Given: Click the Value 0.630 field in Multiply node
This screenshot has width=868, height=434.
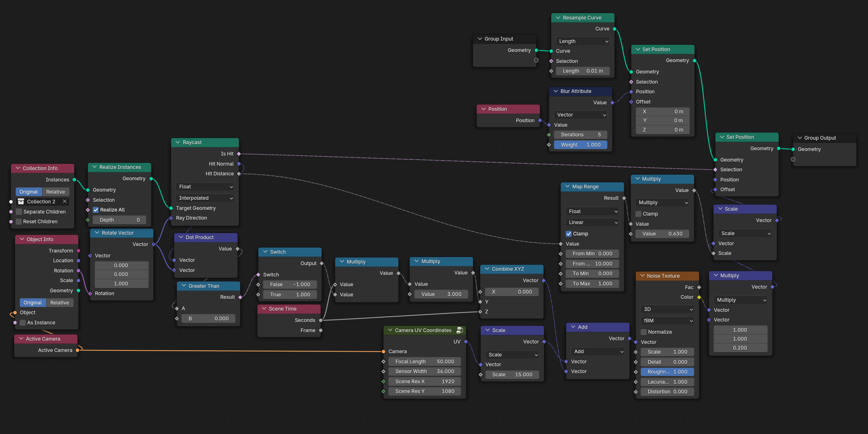Looking at the screenshot, I should tap(662, 234).
